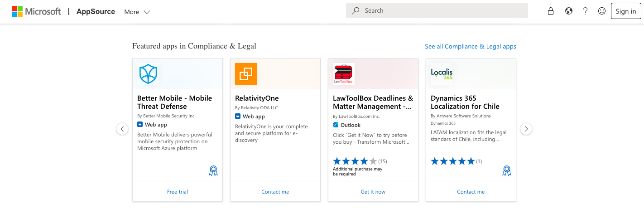
Task: Click the magnifier search icon
Action: click(x=356, y=11)
